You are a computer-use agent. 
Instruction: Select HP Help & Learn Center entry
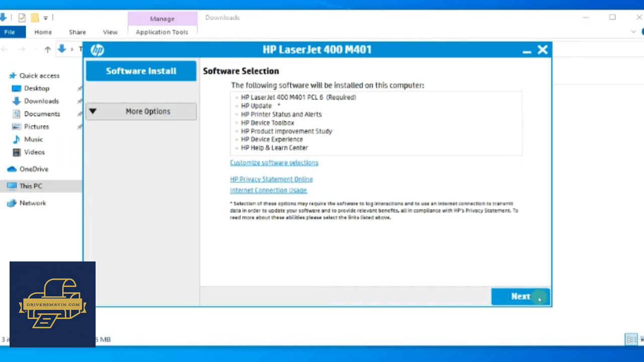(x=274, y=148)
